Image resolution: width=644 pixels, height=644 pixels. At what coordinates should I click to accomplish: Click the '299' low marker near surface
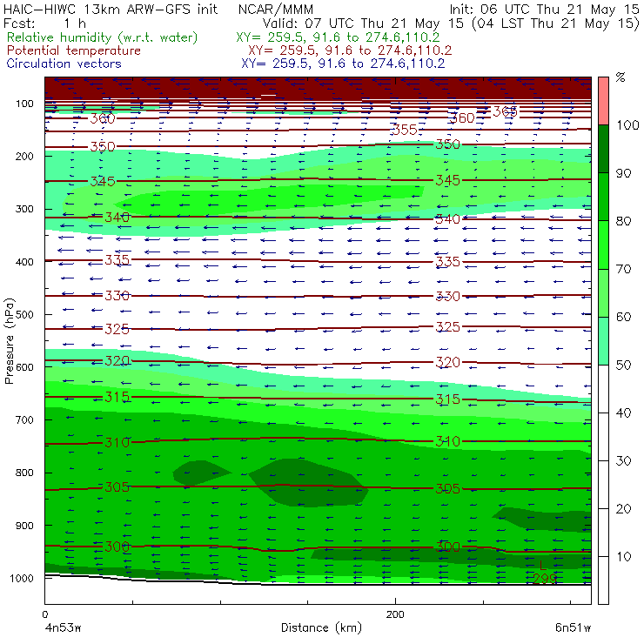[545, 579]
